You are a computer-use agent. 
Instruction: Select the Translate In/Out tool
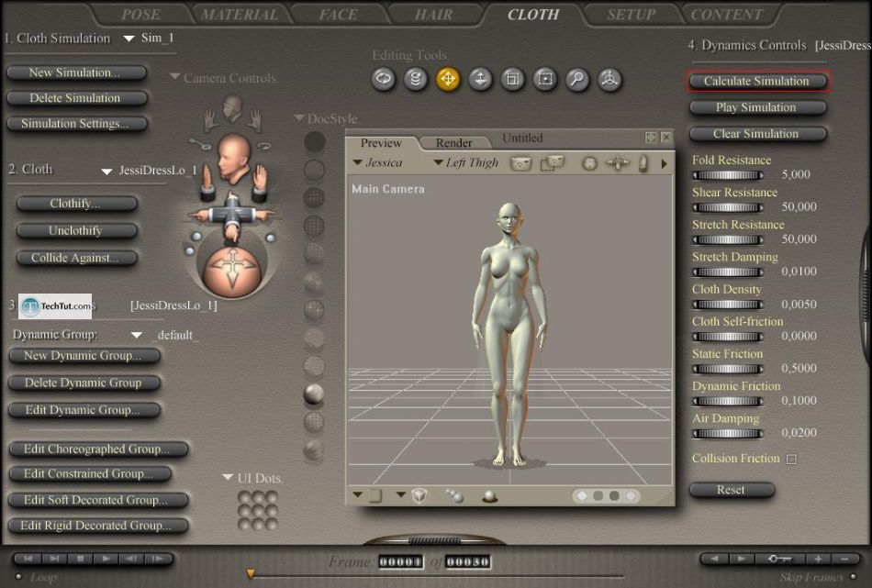tap(480, 80)
